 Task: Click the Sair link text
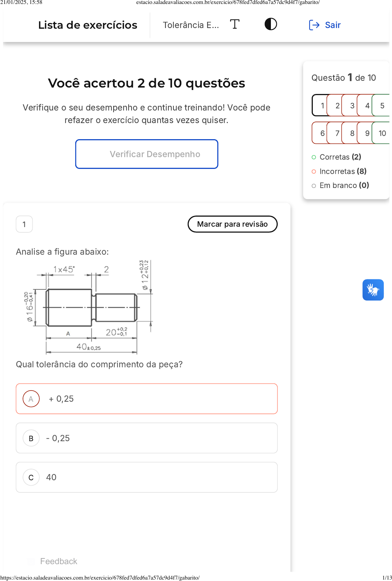point(333,25)
